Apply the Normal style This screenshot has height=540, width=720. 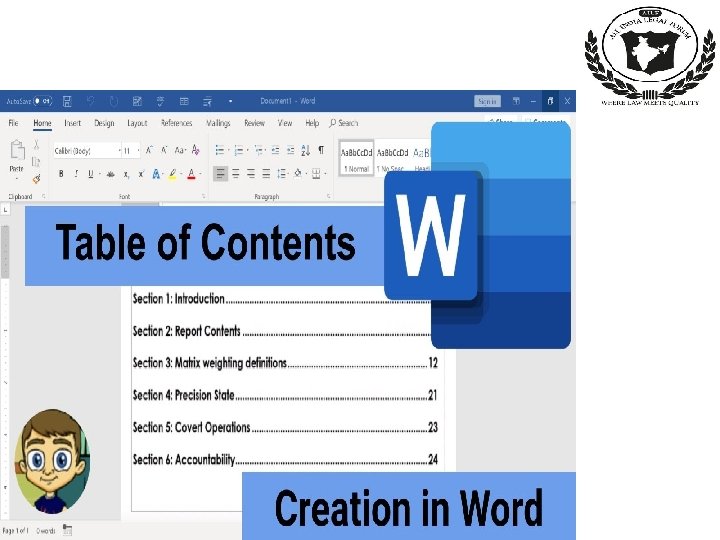[356, 158]
